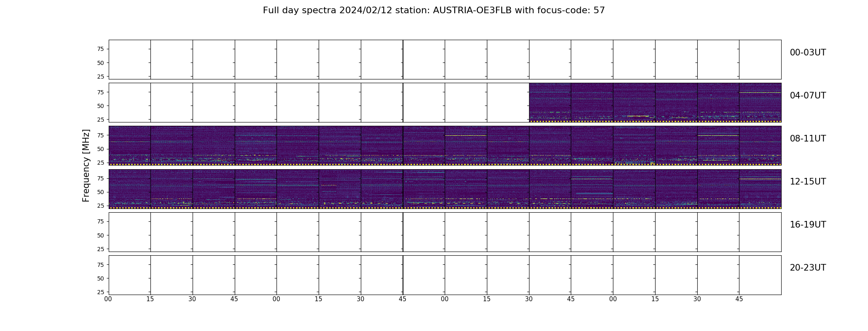Click the 25 tick on the bottom row y-axis
868x331 pixels.
point(100,292)
